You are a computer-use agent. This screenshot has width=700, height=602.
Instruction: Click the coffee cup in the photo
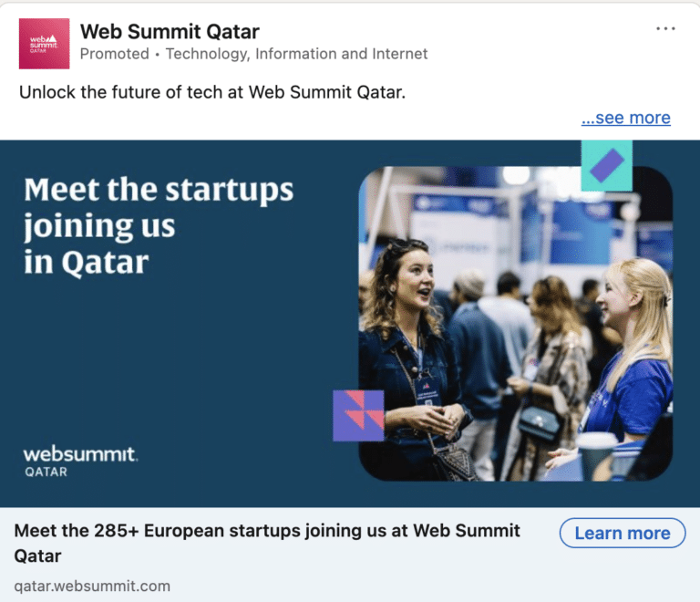596,453
